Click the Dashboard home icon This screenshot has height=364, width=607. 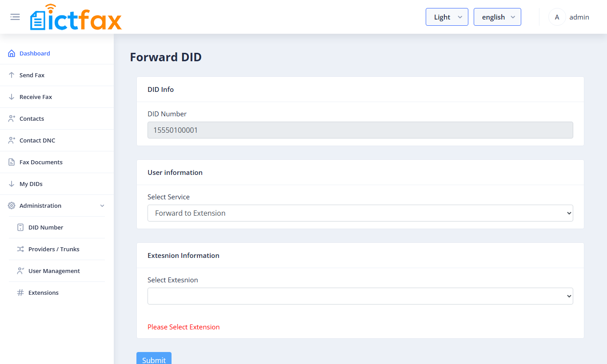click(12, 53)
